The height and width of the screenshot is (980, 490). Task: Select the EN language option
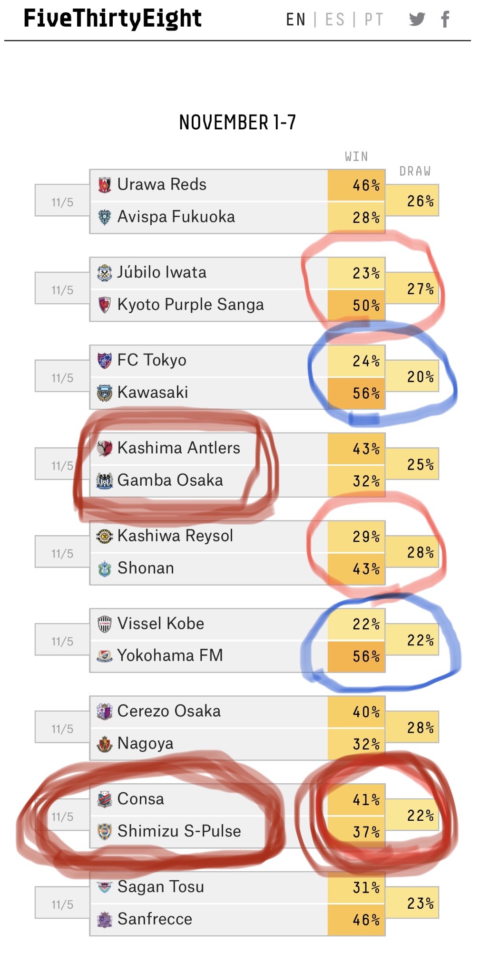295,19
